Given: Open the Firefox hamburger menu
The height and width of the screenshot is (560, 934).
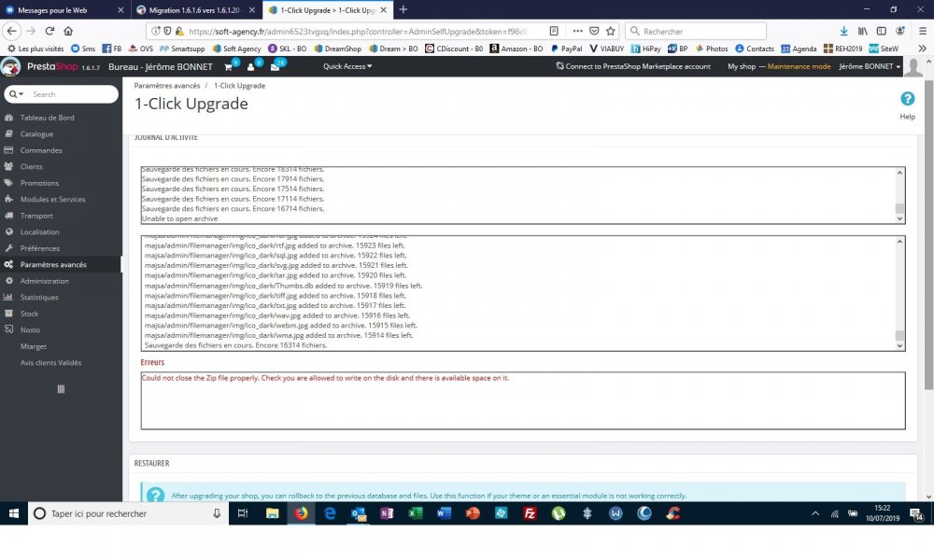Looking at the screenshot, I should point(922,31).
